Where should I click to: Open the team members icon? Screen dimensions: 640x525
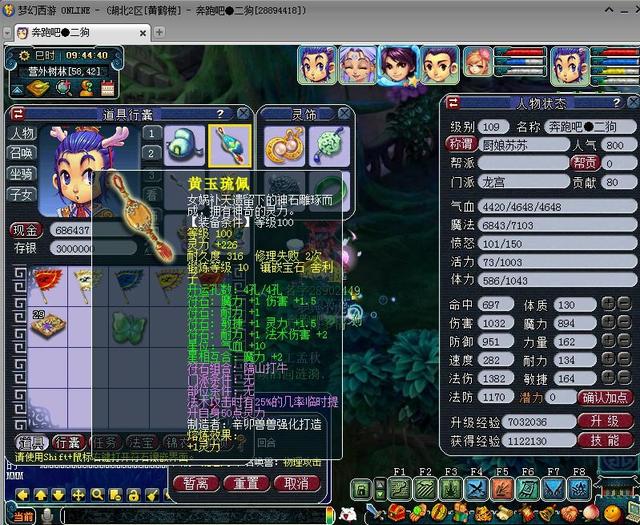click(x=461, y=513)
